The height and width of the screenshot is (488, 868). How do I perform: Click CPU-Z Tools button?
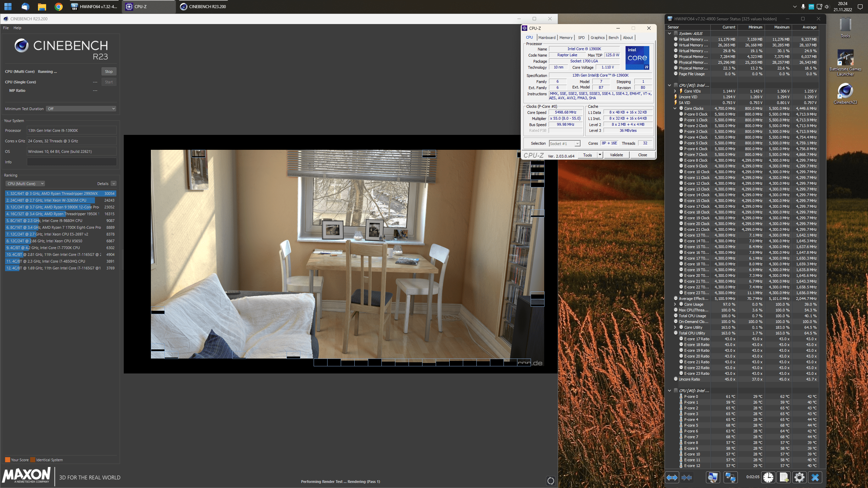(587, 155)
